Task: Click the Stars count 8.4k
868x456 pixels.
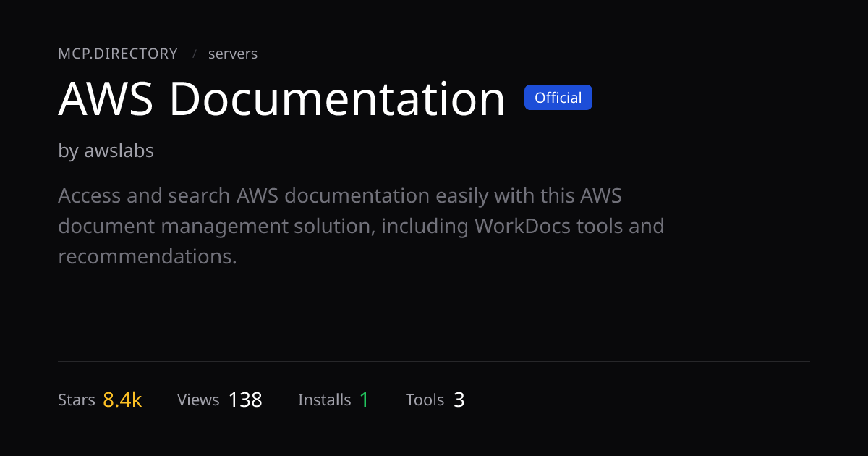Action: (122, 400)
